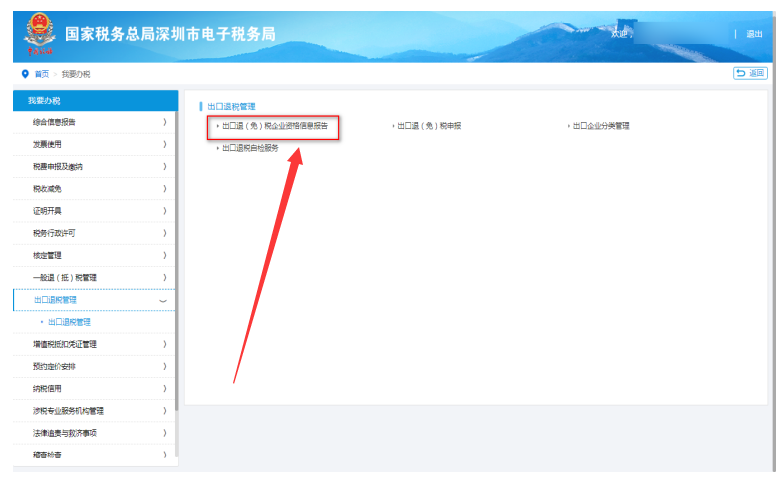Open the 税收减免 sidebar section
Screen dimensions: 783x492
(95, 188)
